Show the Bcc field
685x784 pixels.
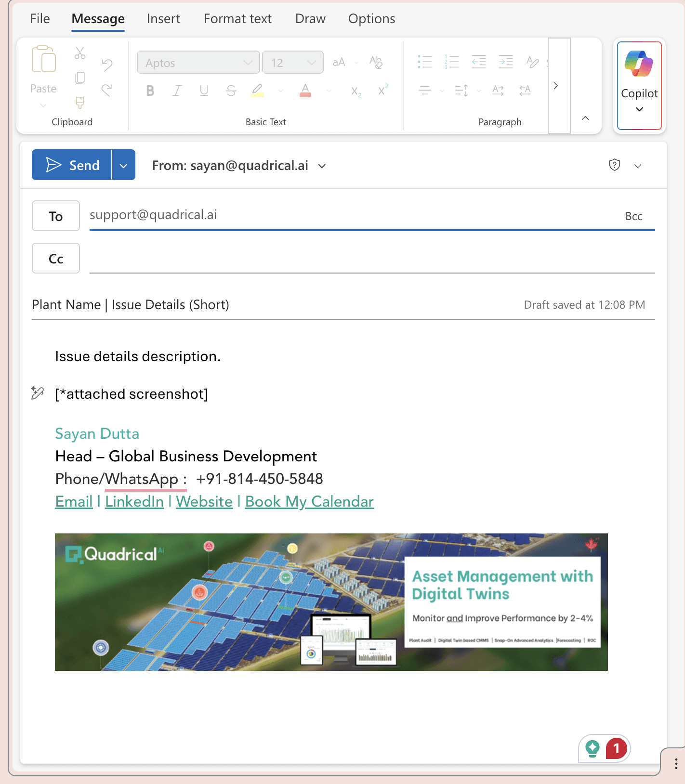click(x=634, y=216)
